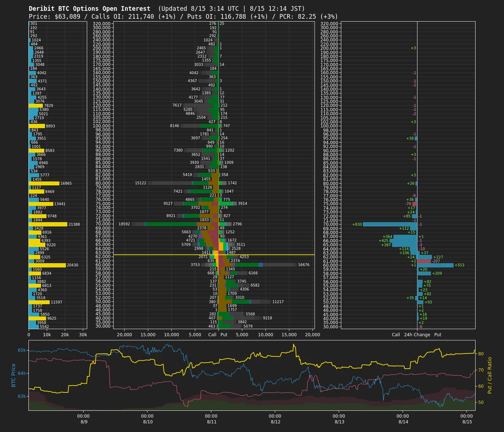Screen dimensions: 504x432
Task: Click the 18592 call open interest value
Action: 124,224
